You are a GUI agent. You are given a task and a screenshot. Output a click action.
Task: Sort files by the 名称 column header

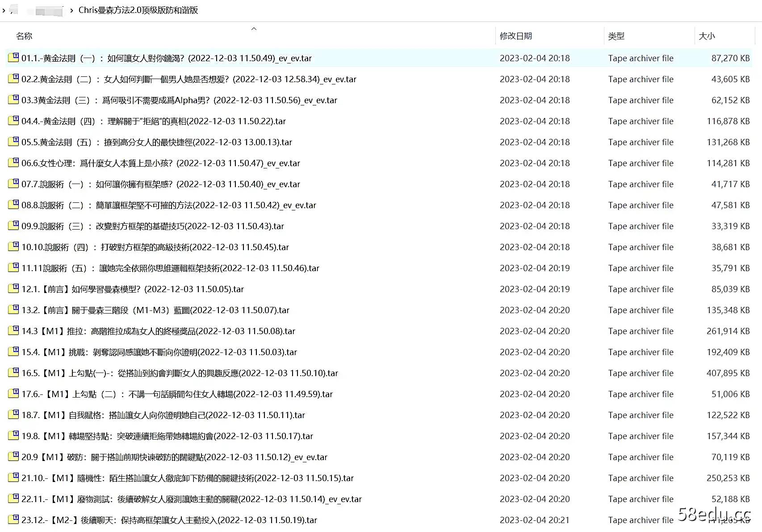click(x=24, y=36)
